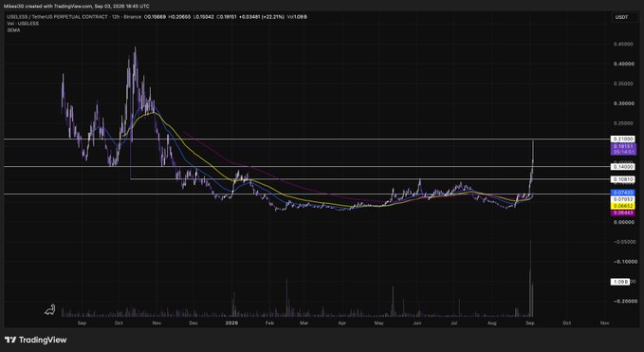This screenshot has width=644, height=352.
Task: Click the blue 0.07433 EMA price label
Action: tap(623, 193)
